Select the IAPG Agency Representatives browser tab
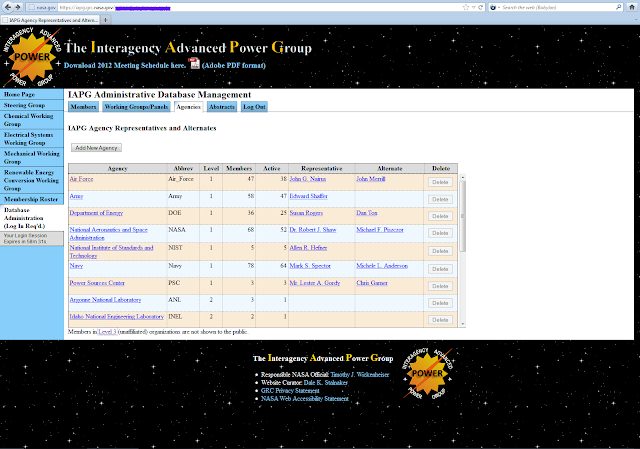The image size is (640, 449). pyautogui.click(x=50, y=20)
